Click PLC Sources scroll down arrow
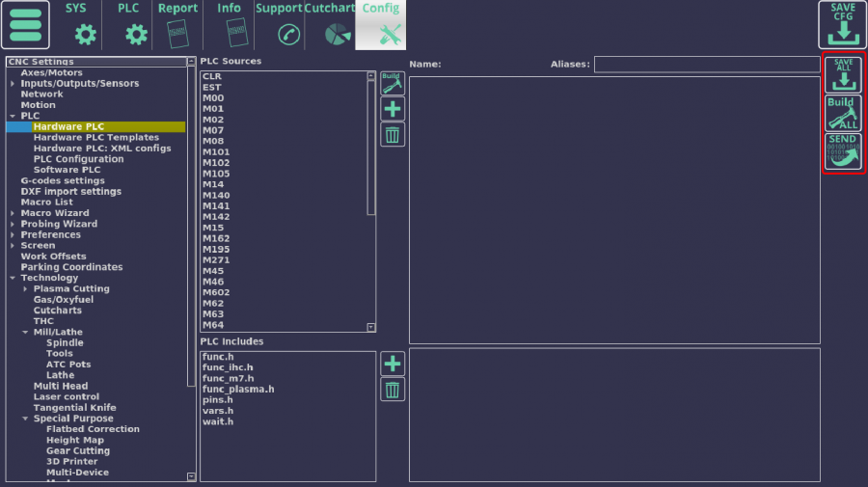868x487 pixels. pos(371,327)
